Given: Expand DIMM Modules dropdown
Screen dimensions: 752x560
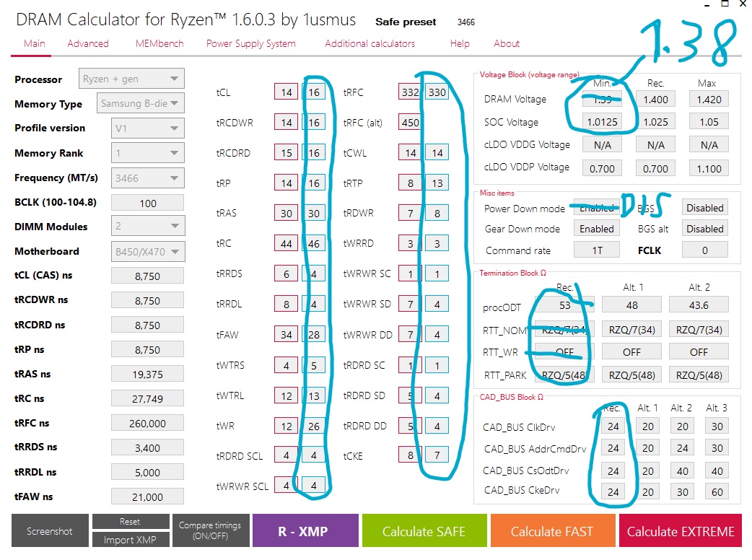Looking at the screenshot, I should tap(148, 226).
